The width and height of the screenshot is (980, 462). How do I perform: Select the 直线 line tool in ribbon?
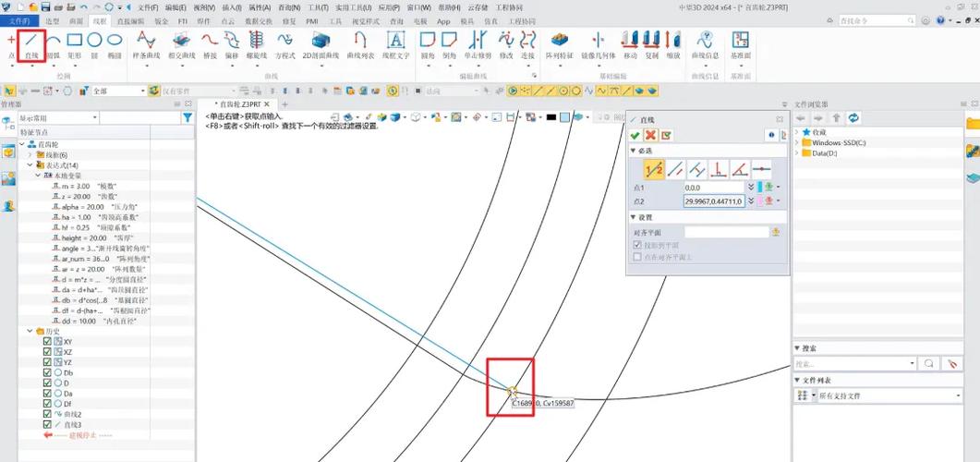pos(31,45)
